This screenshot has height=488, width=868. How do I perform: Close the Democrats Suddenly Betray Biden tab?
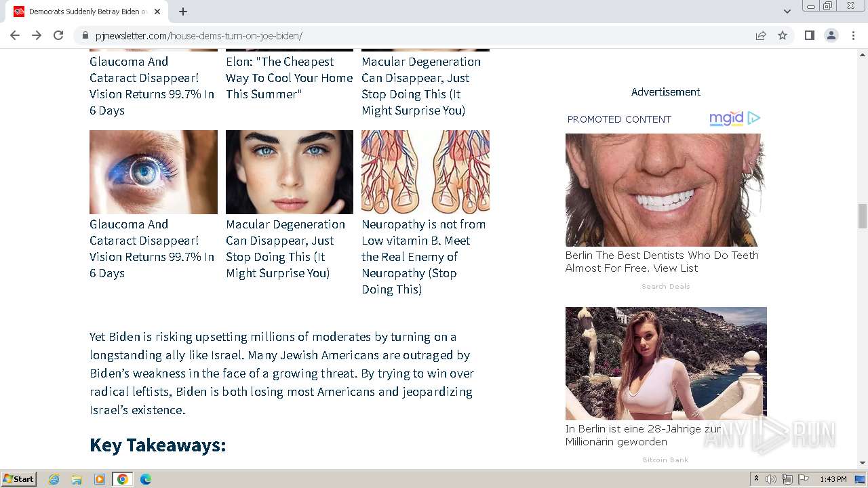(157, 12)
